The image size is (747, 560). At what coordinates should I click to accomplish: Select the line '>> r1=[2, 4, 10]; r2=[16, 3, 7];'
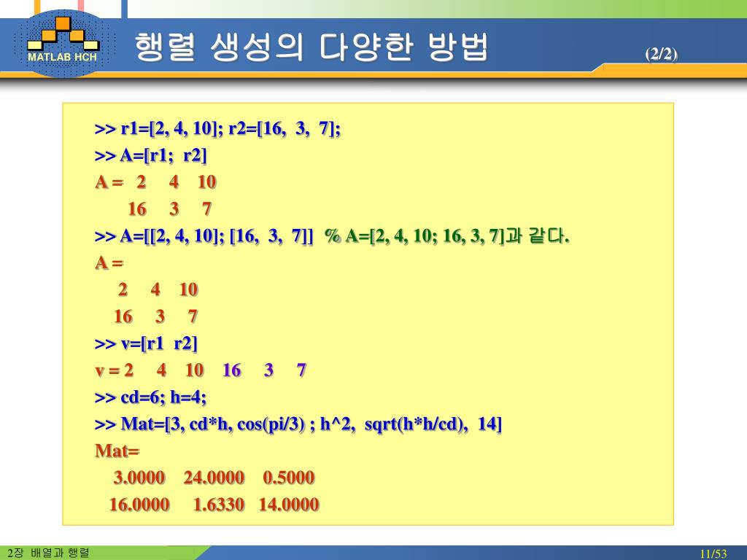[x=217, y=128]
